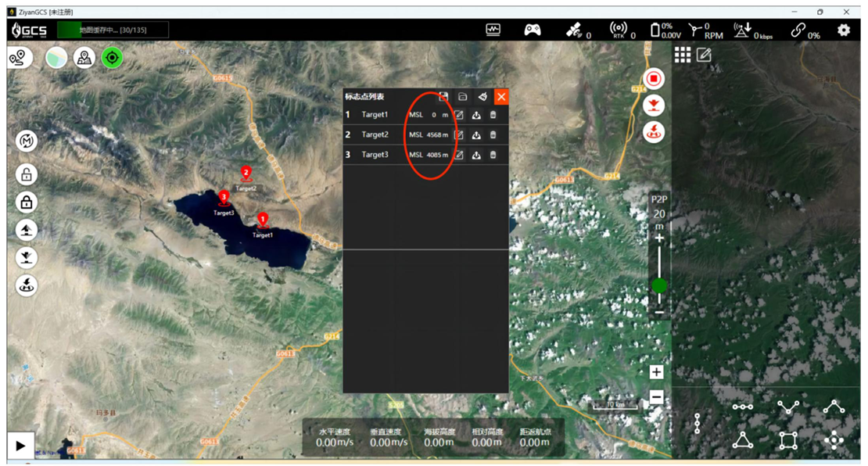Click the green P2P altitude slider handle
868x466 pixels.
[659, 285]
